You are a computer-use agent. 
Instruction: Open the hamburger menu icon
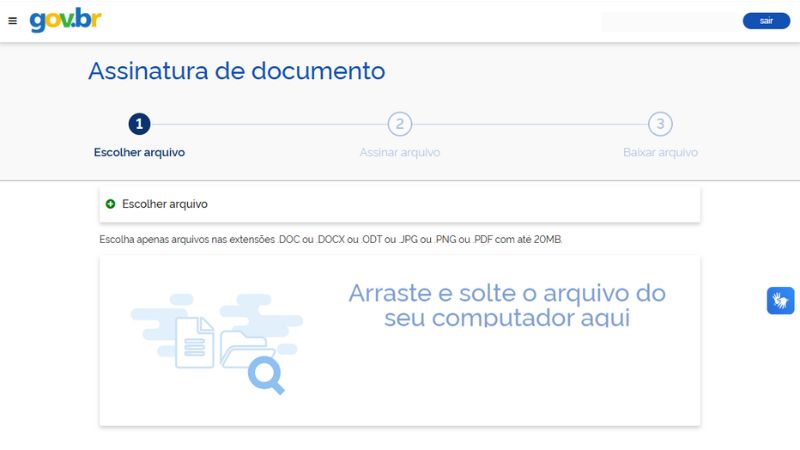click(x=13, y=21)
